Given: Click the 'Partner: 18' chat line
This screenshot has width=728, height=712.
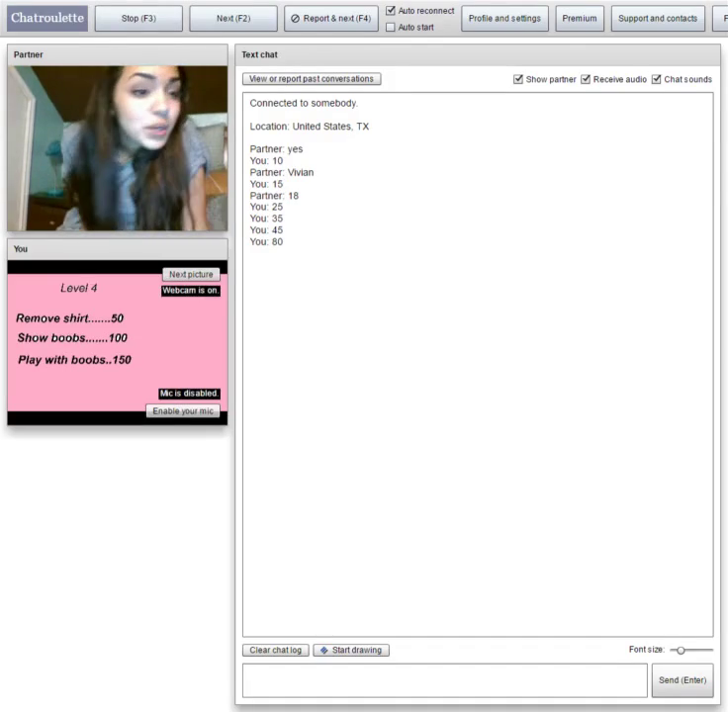Looking at the screenshot, I should point(274,196).
